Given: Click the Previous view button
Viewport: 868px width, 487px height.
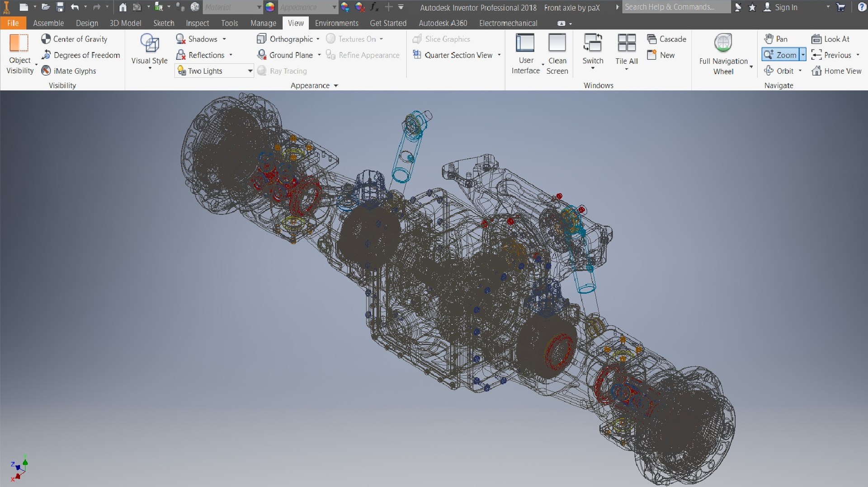Looking at the screenshot, I should [x=832, y=55].
